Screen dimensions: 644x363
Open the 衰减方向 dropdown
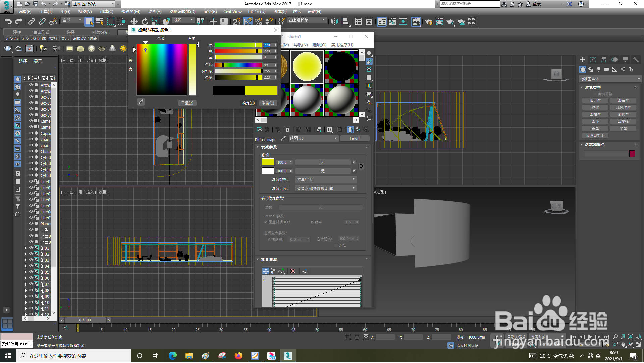325,188
